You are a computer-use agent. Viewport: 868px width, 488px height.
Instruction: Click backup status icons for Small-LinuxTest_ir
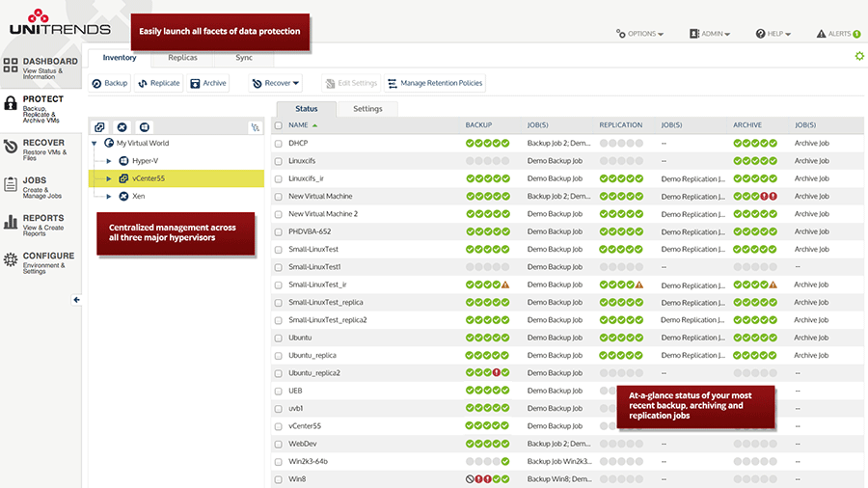pyautogui.click(x=487, y=285)
